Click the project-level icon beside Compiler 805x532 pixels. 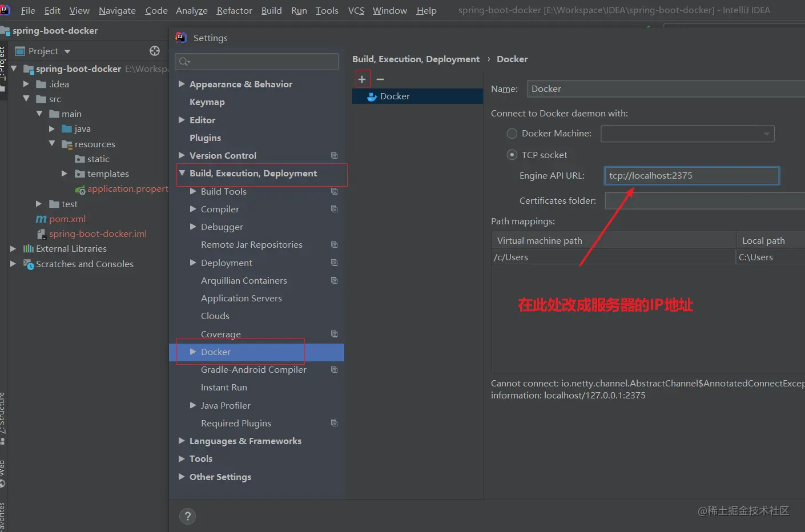335,209
